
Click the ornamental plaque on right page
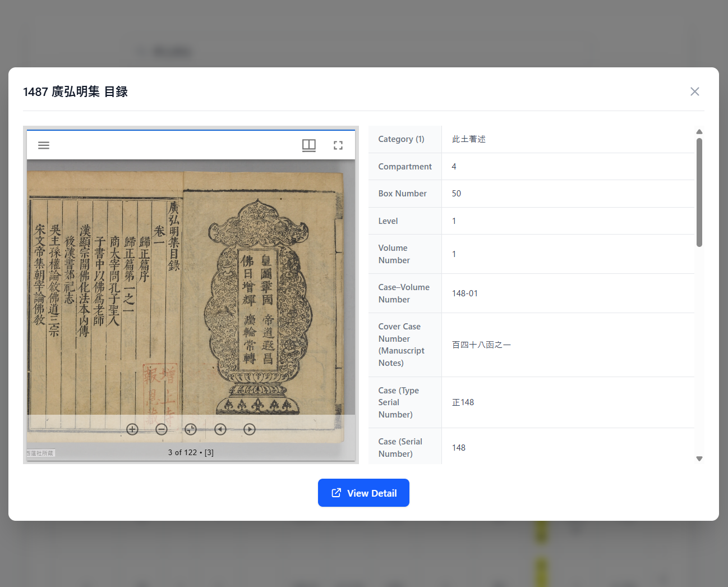pyautogui.click(x=258, y=306)
